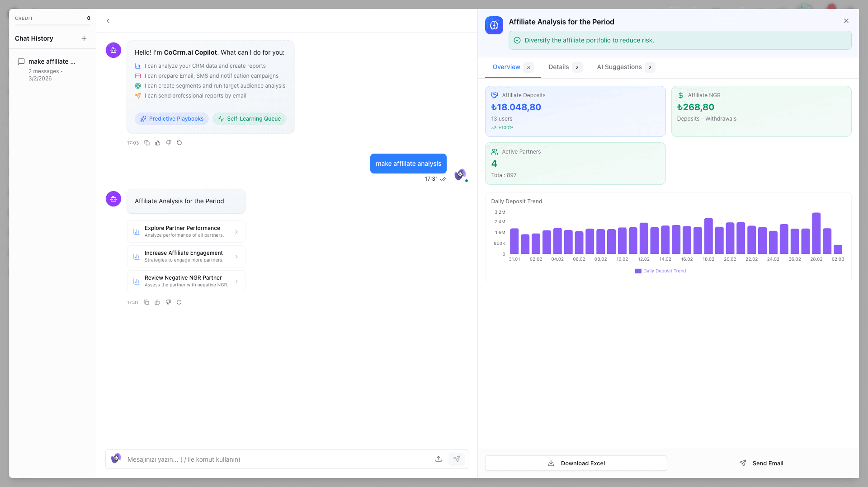Click inside the message input field

point(271,459)
